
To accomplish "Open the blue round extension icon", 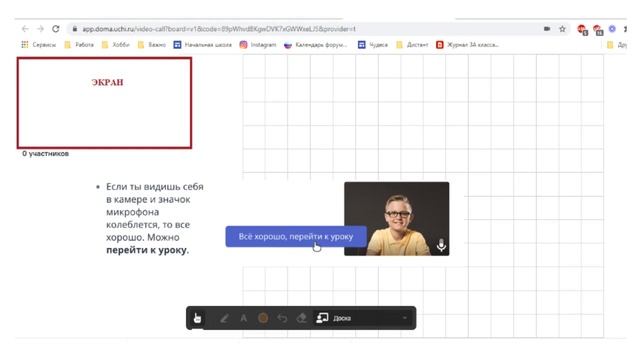I will [612, 29].
